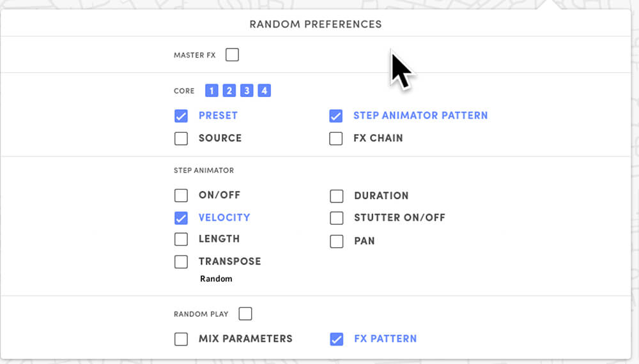Enable the Mix Parameters checkbox

tap(181, 339)
